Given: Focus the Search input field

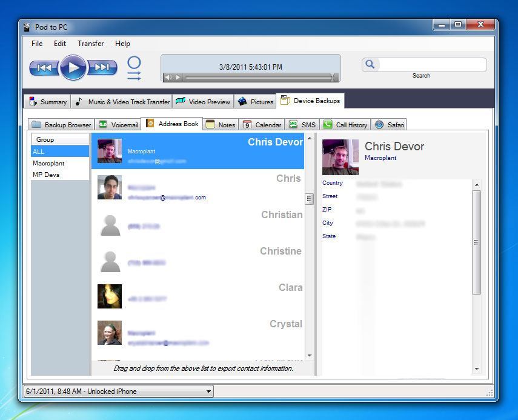Looking at the screenshot, I should pos(432,65).
